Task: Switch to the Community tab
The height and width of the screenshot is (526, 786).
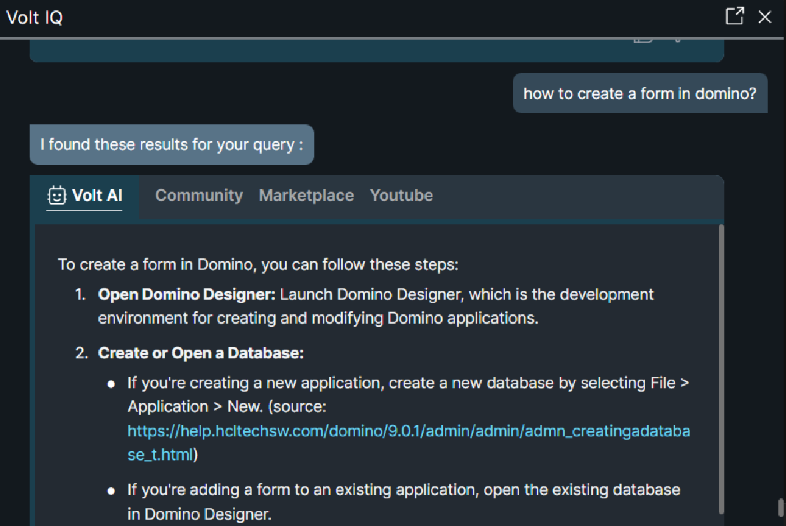Action: pos(199,196)
